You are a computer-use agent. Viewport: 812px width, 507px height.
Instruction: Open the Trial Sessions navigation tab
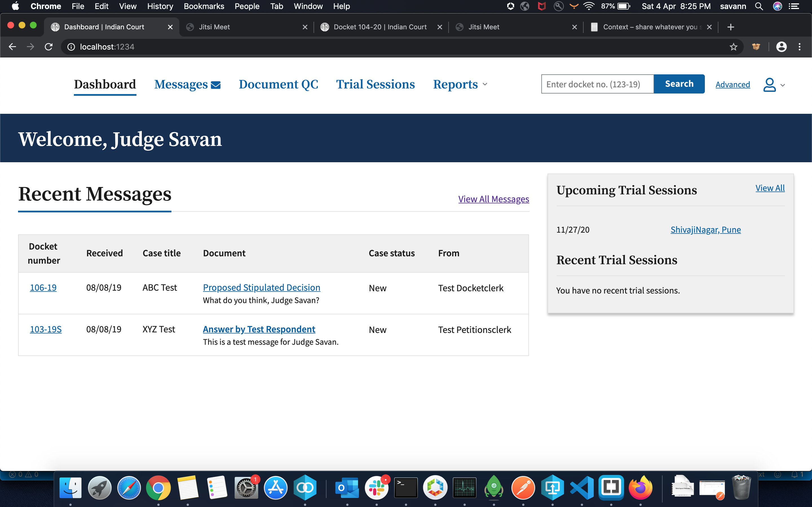(376, 84)
